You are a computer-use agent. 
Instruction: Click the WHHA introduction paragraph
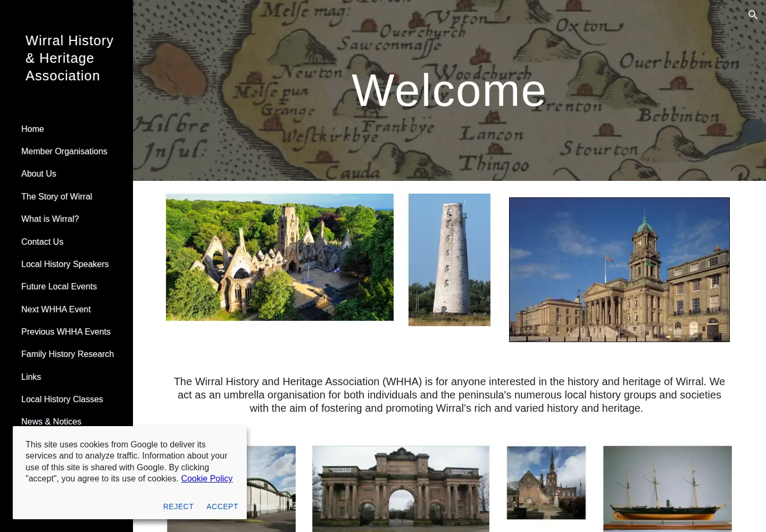click(449, 395)
